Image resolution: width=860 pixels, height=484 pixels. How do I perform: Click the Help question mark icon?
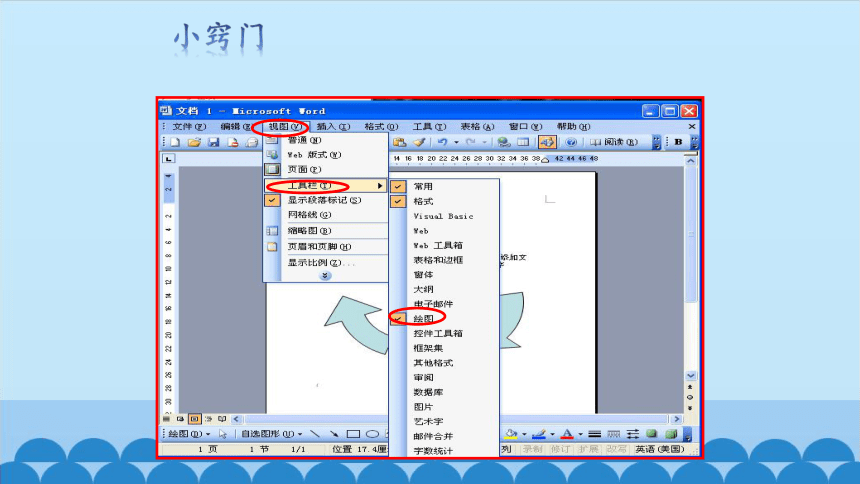571,142
